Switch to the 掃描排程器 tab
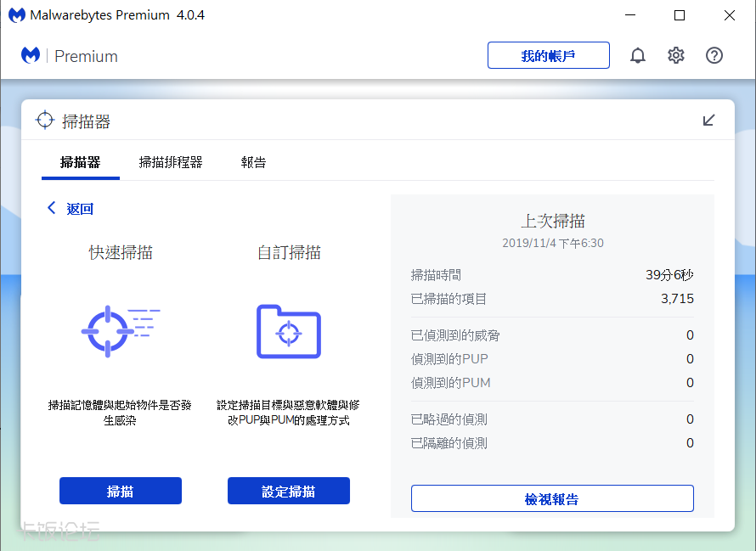The width and height of the screenshot is (756, 551). click(x=171, y=162)
